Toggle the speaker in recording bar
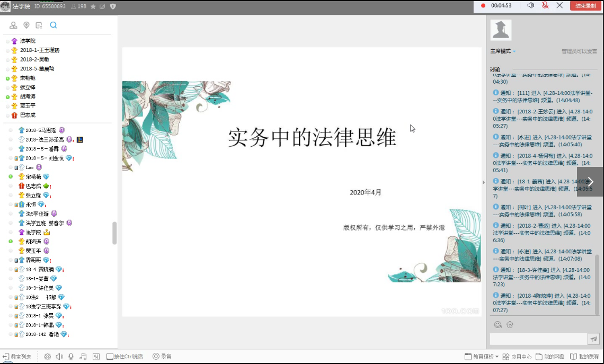Screen dimensions: 604x364 point(531,5)
